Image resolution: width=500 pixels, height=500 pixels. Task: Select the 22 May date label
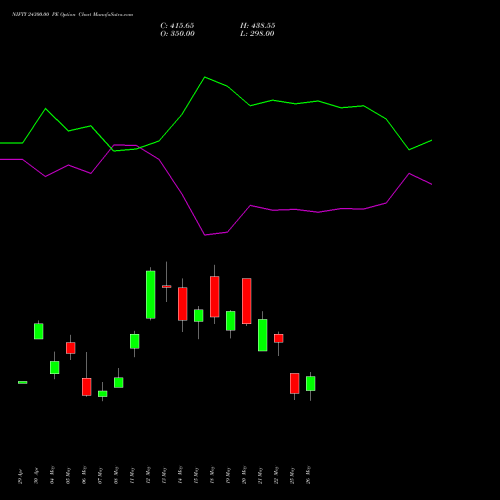click(x=276, y=475)
